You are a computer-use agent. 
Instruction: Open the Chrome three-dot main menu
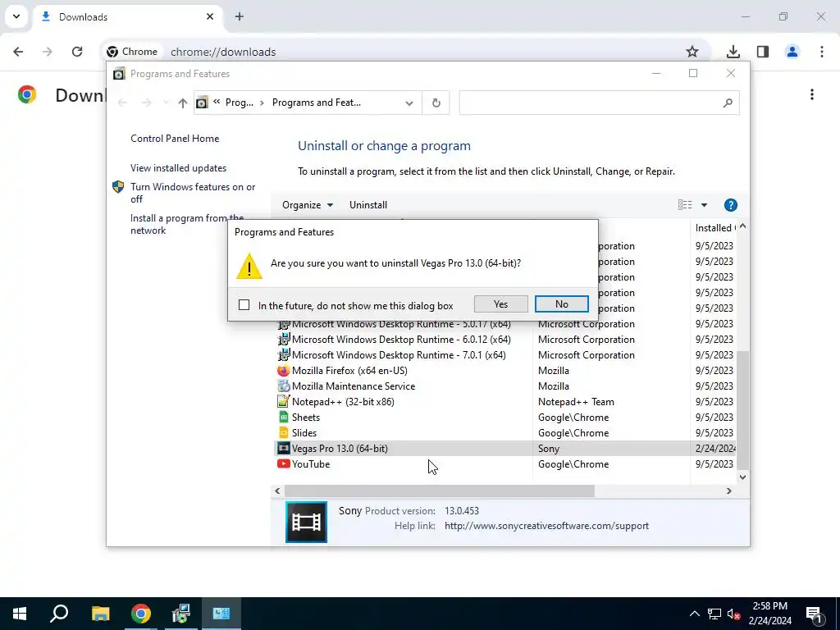coord(822,52)
